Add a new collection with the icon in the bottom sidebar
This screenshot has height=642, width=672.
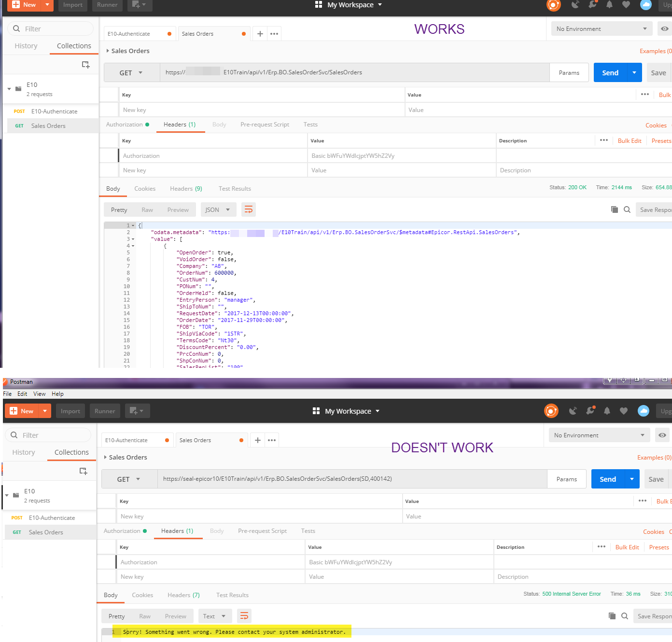[83, 471]
